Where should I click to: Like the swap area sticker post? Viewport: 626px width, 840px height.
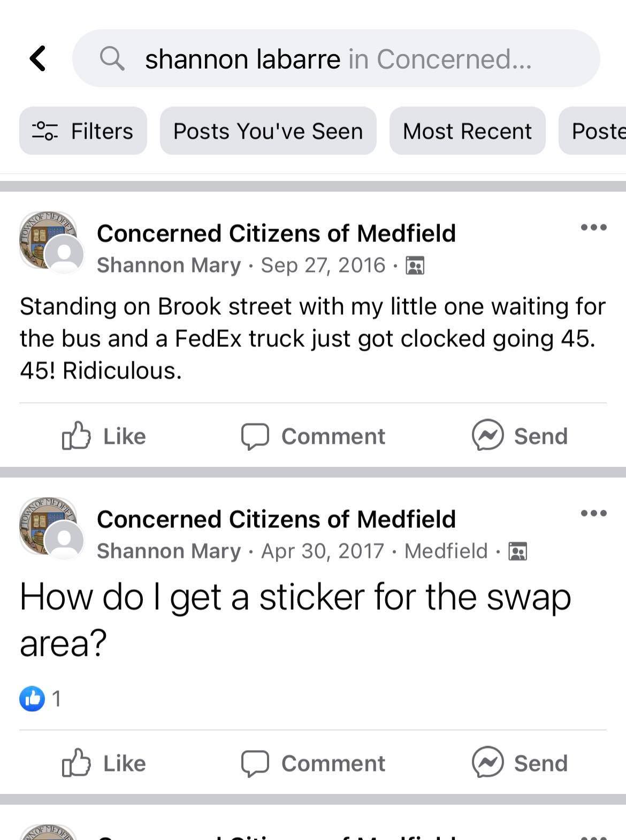click(104, 763)
